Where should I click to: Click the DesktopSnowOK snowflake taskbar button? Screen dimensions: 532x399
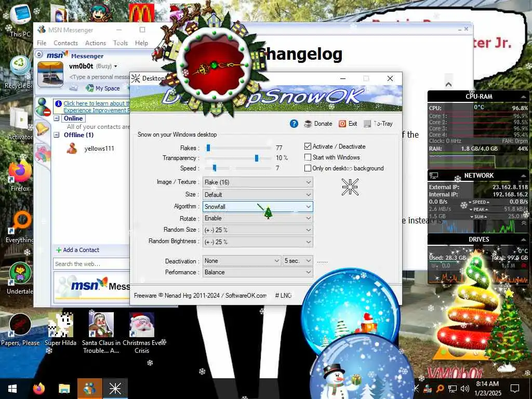(115, 389)
